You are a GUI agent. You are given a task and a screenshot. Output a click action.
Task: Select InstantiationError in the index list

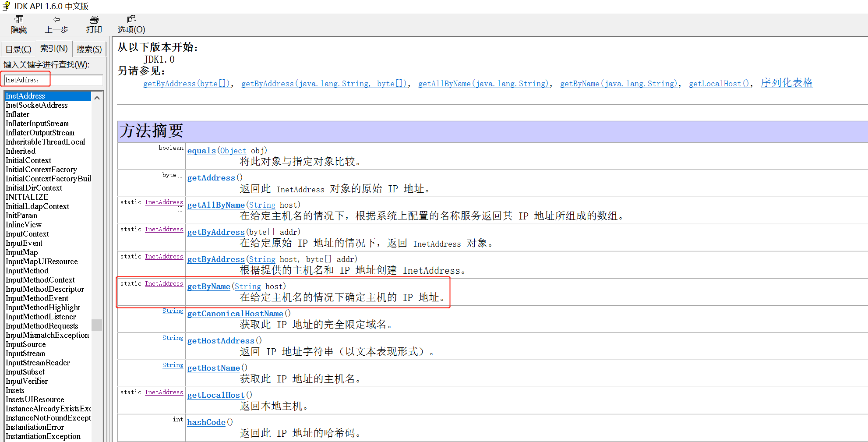point(35,427)
